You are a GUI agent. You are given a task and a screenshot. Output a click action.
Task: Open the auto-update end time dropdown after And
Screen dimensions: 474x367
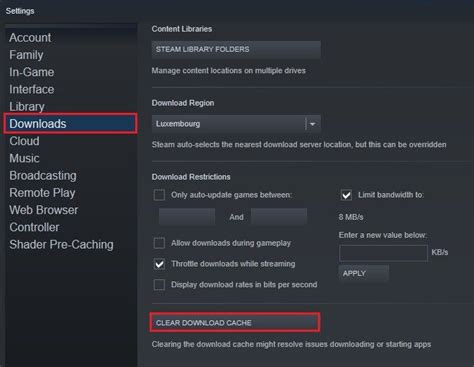coord(279,217)
